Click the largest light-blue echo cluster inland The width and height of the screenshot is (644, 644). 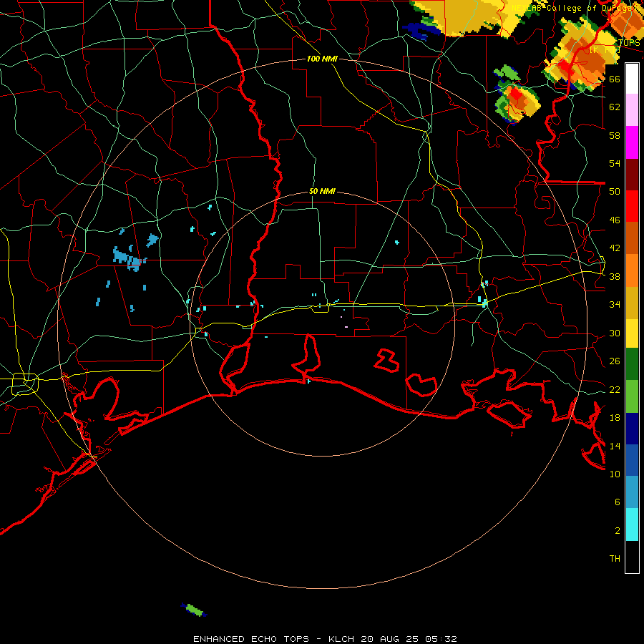pyautogui.click(x=128, y=258)
